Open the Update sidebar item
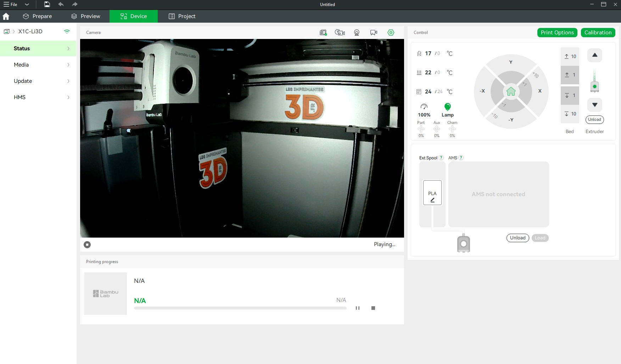Viewport: 621px width, 364px height. (38, 81)
